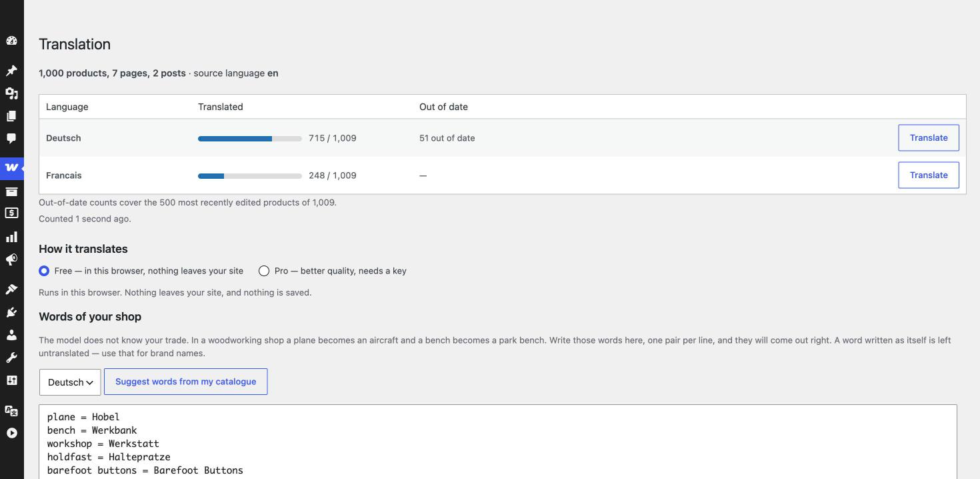The height and width of the screenshot is (479, 980).
Task: Click Translate button for Deutsch row
Action: pos(929,137)
